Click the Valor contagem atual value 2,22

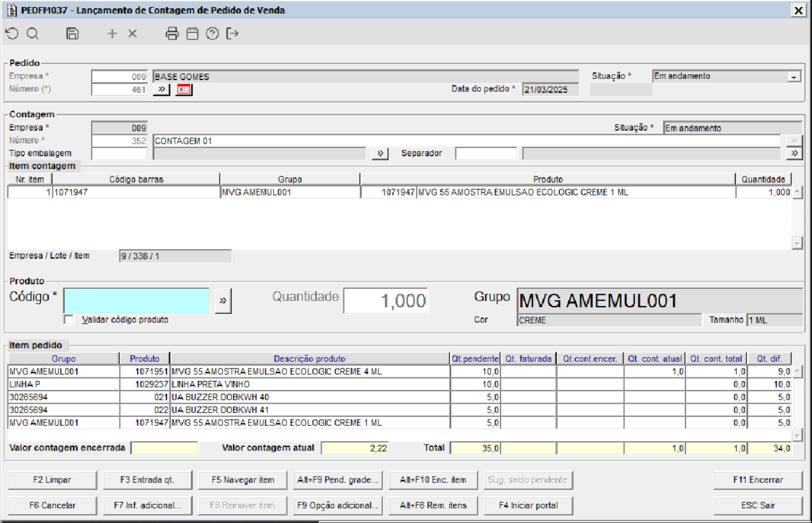click(x=355, y=448)
